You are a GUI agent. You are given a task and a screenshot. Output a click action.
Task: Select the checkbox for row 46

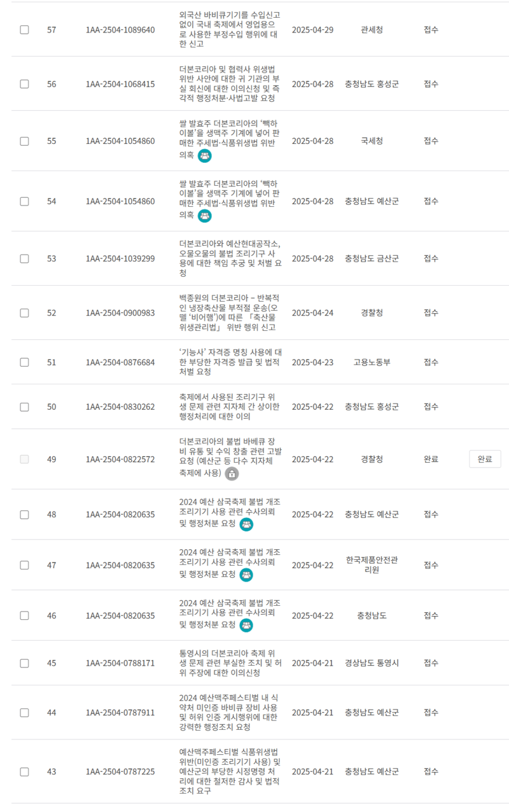coord(24,616)
